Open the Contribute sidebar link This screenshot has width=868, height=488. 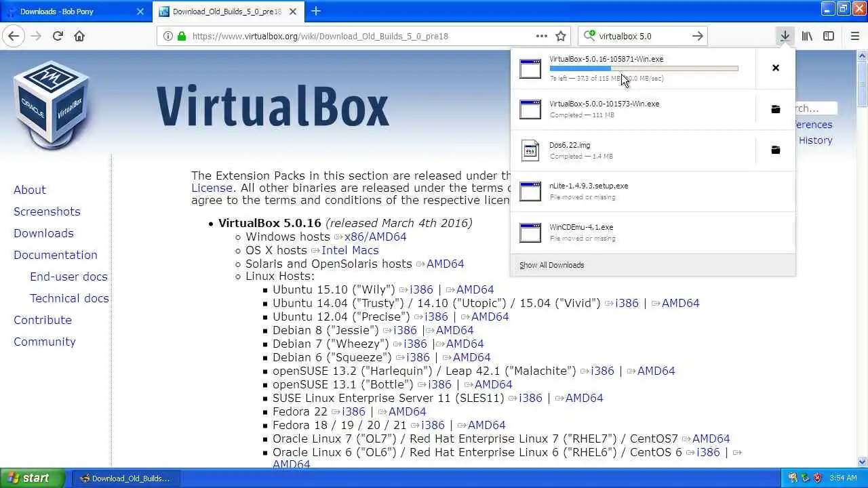43,320
